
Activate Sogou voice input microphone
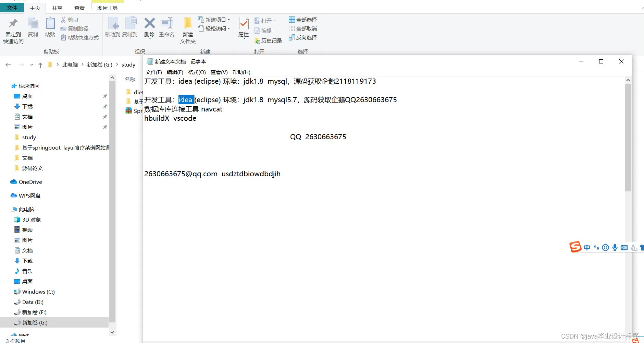615,248
